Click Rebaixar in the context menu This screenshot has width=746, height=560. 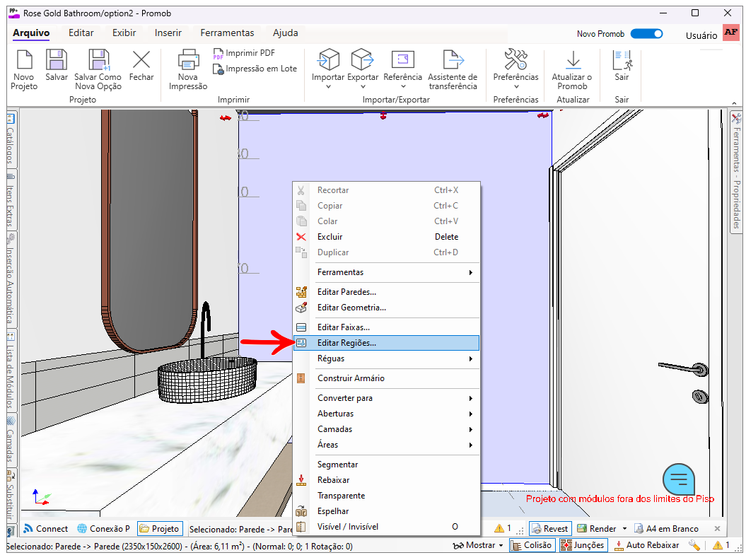tap(386, 480)
